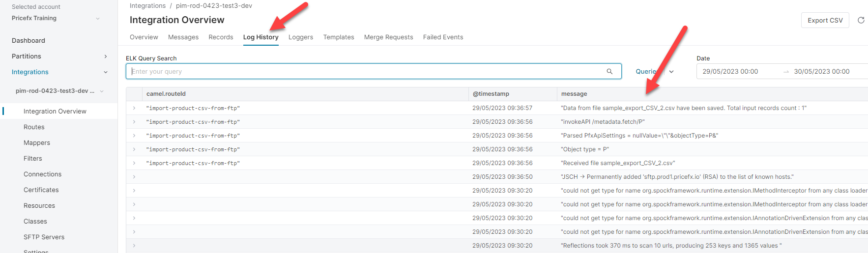Open SFTP Servers in the sidebar
This screenshot has width=868, height=253.
44,237
